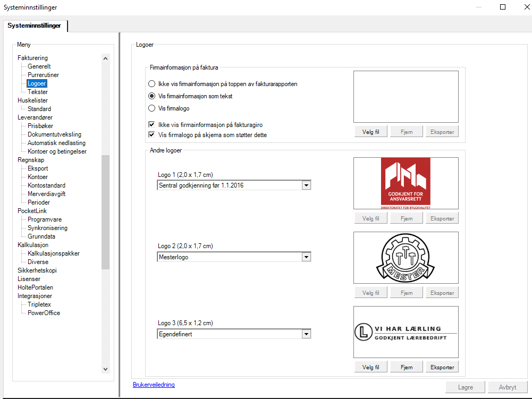Open the Brukerveiledning link
This screenshot has height=399, width=532.
[154, 385]
